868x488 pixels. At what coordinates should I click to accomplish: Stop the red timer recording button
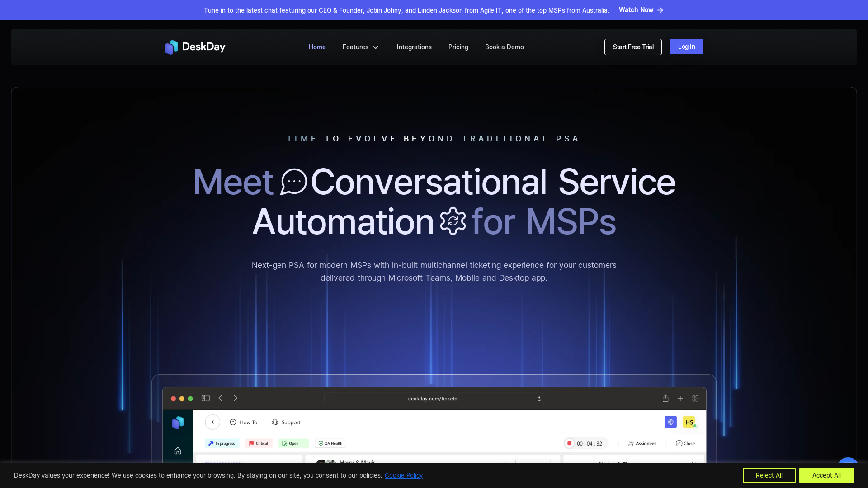tap(570, 443)
